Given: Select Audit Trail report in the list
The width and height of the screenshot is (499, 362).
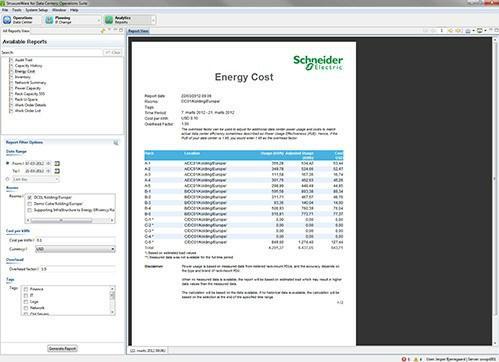Looking at the screenshot, I should [x=23, y=60].
